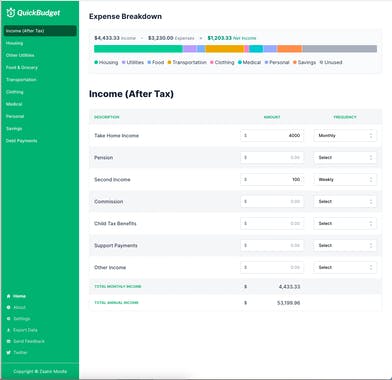Click the Send Feedback envelope icon
The height and width of the screenshot is (380, 392).
tap(8, 341)
